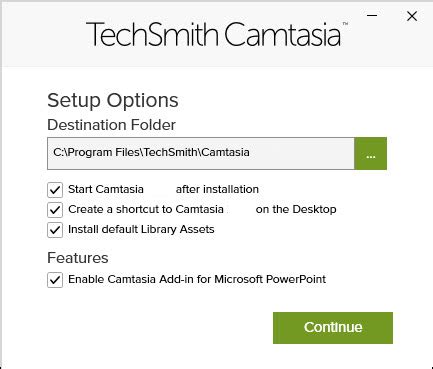Click 'Enable Camtasia Add-in for Microsoft PowerPoint' label
This screenshot has height=369, width=433.
tap(197, 279)
